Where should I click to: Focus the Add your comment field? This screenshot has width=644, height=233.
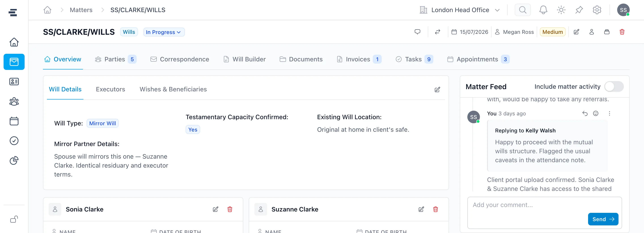pyautogui.click(x=544, y=213)
